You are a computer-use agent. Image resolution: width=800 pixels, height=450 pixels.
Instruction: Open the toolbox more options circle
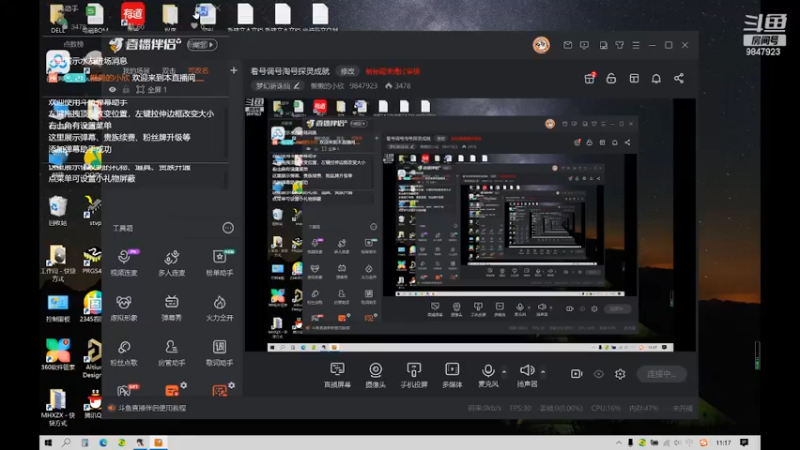pyautogui.click(x=228, y=228)
